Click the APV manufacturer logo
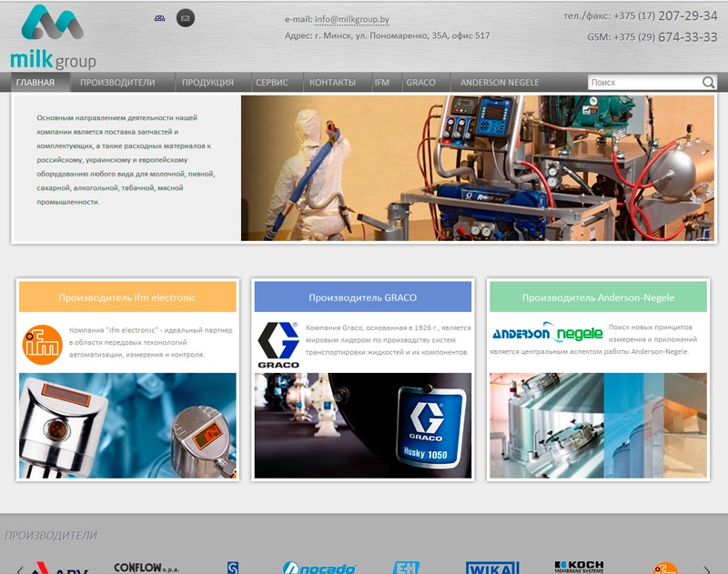Screen dimensions: 728x574 point(59,568)
